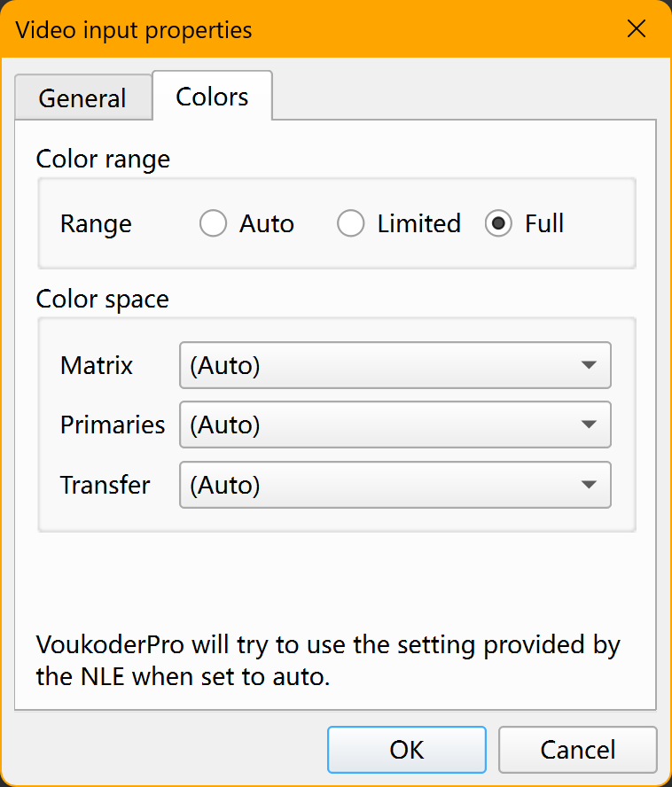672x787 pixels.
Task: Open the Primaries dropdown list
Action: coord(395,425)
